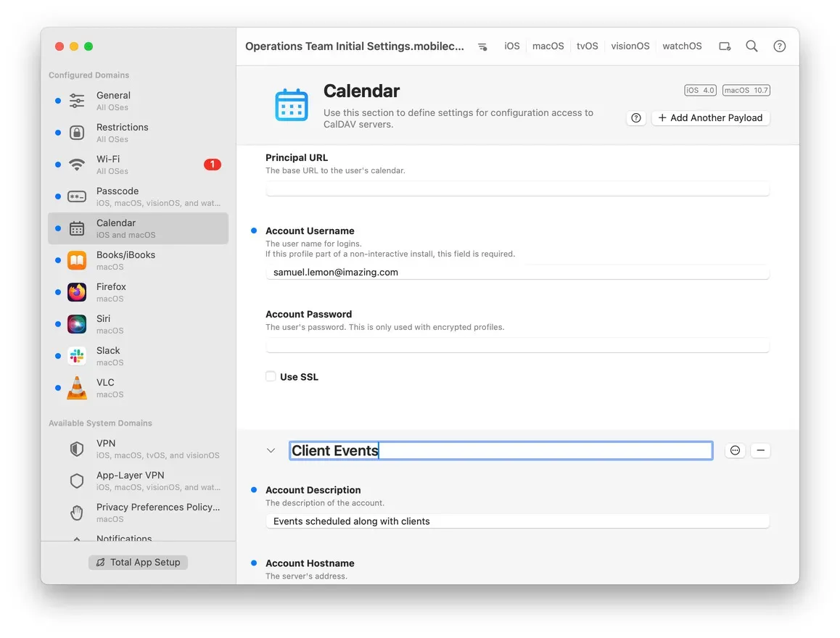Click inside the Account Username field
Screen dimensions: 840x638
[517, 272]
